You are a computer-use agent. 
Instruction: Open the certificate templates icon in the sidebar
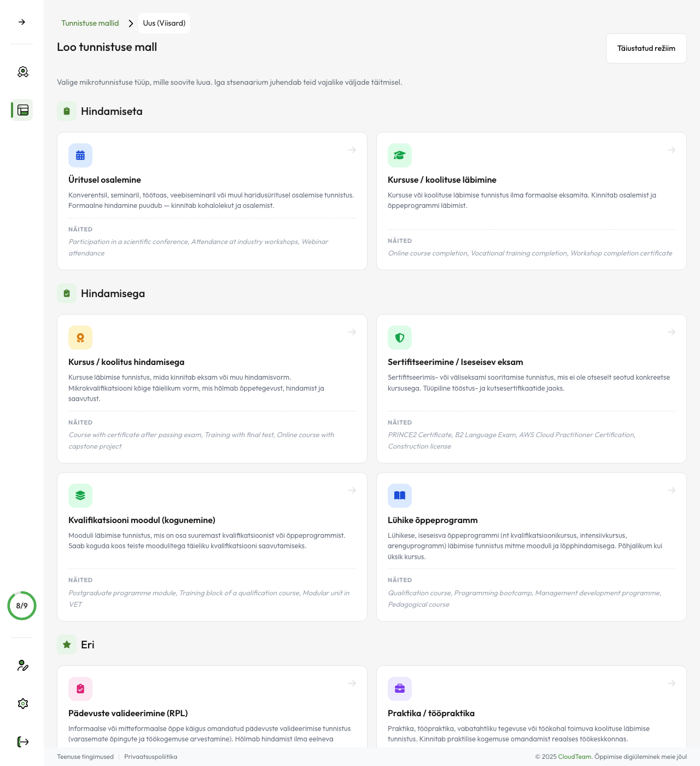click(22, 110)
